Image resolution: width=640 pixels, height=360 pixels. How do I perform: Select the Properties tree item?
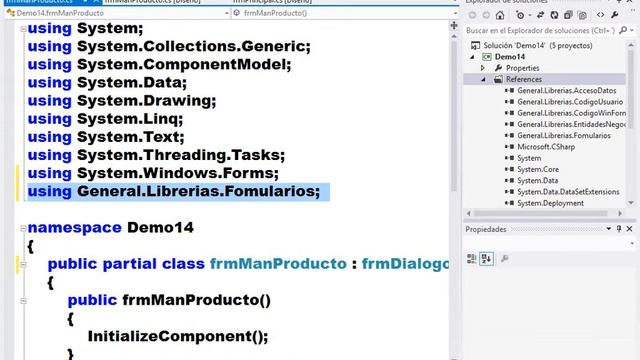point(522,68)
